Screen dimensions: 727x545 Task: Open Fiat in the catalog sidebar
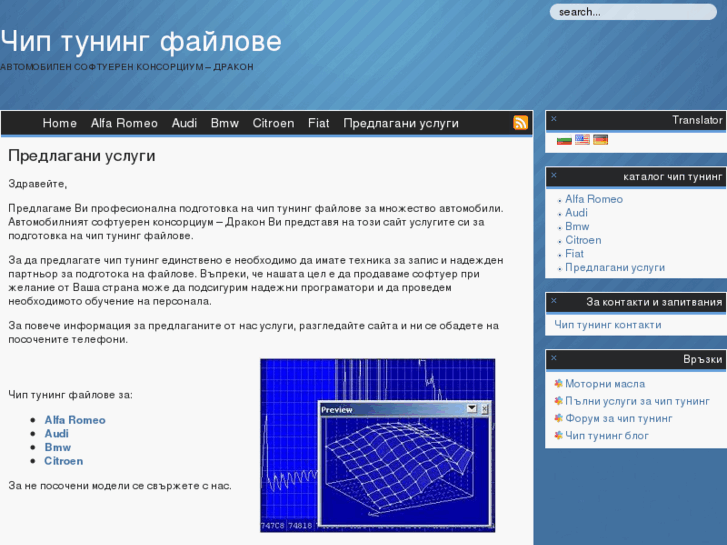[574, 254]
